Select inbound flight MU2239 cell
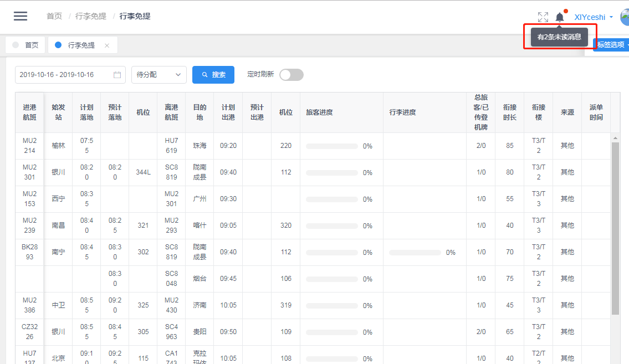 [30, 225]
